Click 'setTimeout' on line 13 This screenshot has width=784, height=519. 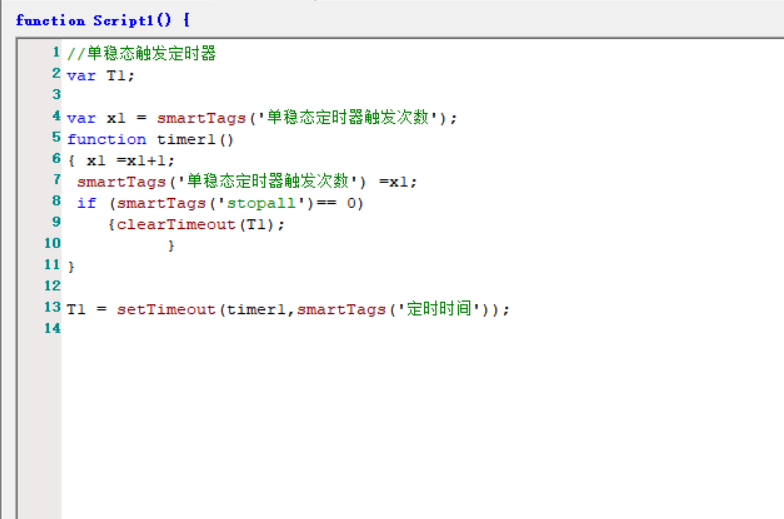[166, 310]
